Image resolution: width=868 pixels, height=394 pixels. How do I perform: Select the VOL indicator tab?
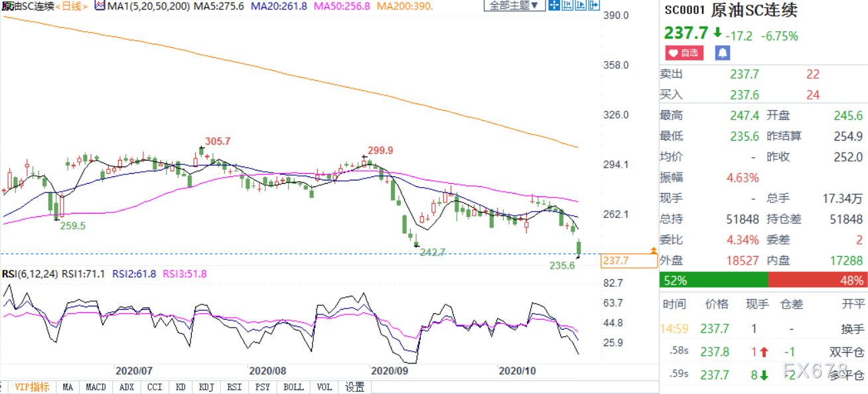[324, 387]
